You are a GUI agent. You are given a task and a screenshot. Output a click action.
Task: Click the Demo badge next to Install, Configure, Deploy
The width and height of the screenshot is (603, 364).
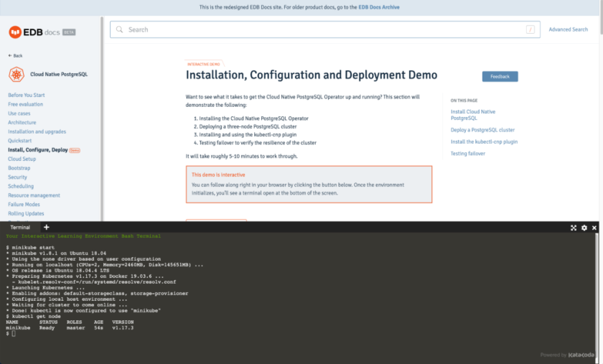pos(75,151)
